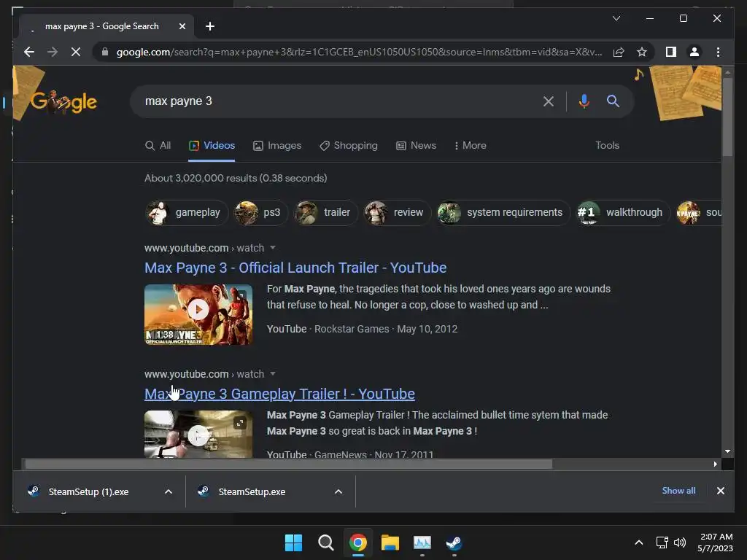View site information via the lock icon
Image resolution: width=747 pixels, height=560 pixels.
105,52
